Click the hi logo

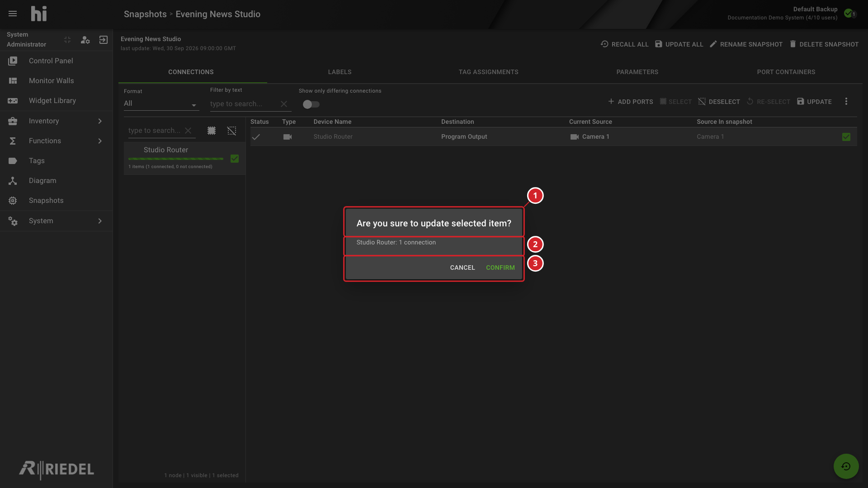(39, 14)
